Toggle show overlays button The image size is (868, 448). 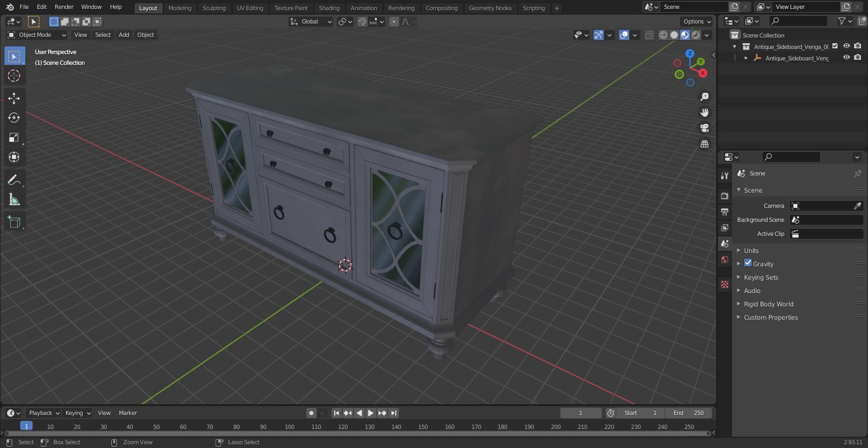click(624, 35)
